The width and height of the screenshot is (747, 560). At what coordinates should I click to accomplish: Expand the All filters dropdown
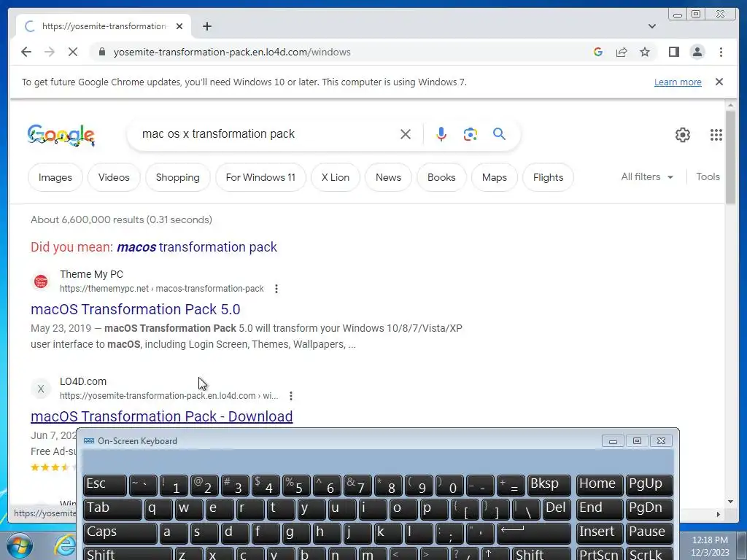[647, 176]
